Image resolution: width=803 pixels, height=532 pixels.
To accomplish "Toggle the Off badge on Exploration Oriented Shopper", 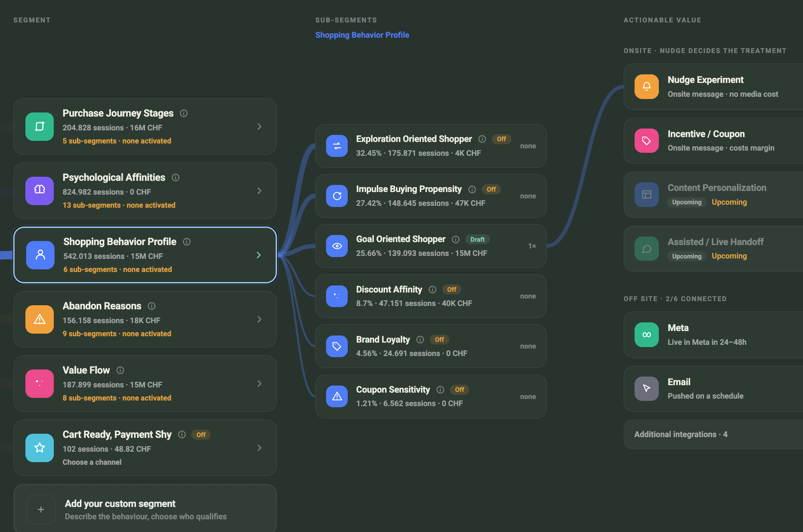I will [501, 139].
